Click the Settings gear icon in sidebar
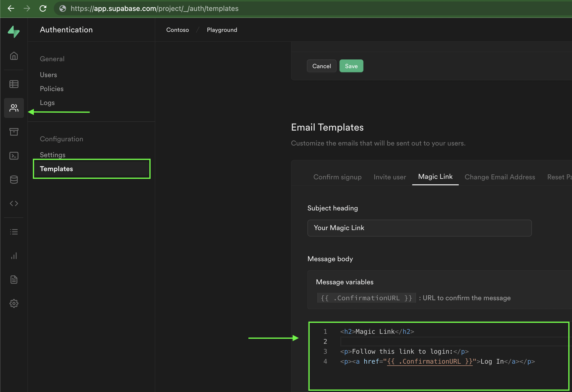This screenshot has width=572, height=392. (x=13, y=302)
